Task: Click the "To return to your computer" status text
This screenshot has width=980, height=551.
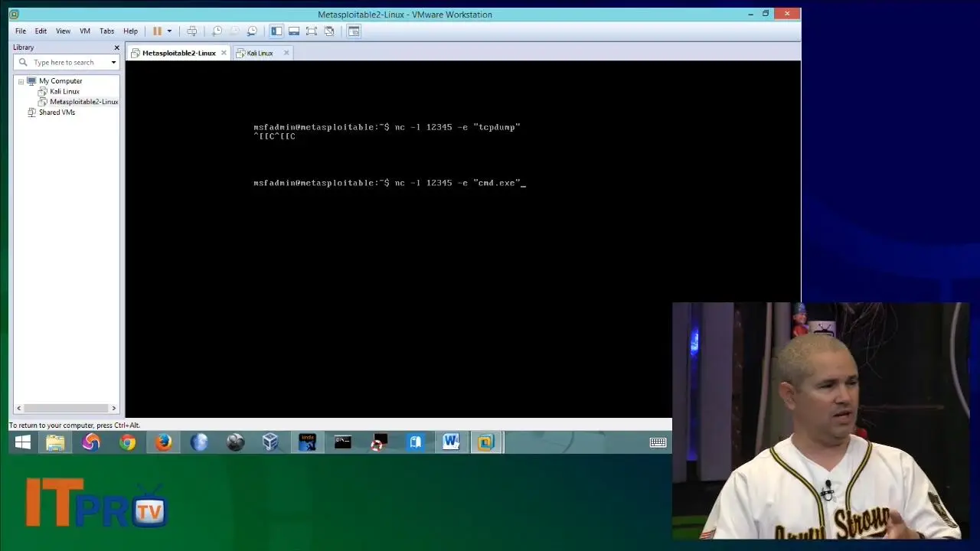Action: (x=75, y=425)
